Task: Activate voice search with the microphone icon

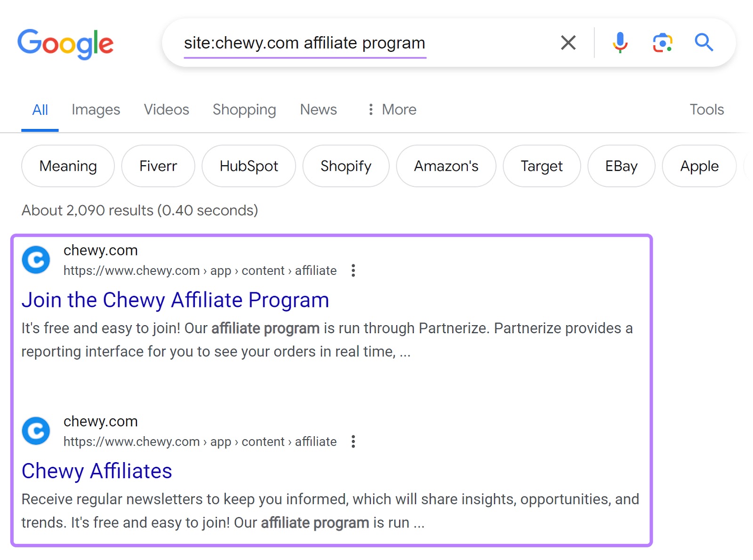Action: 620,42
